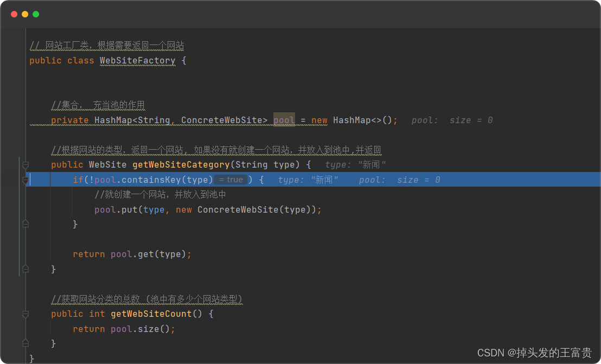
Task: Click the comment '//集合, 充当池的作用'
Action: (98, 105)
